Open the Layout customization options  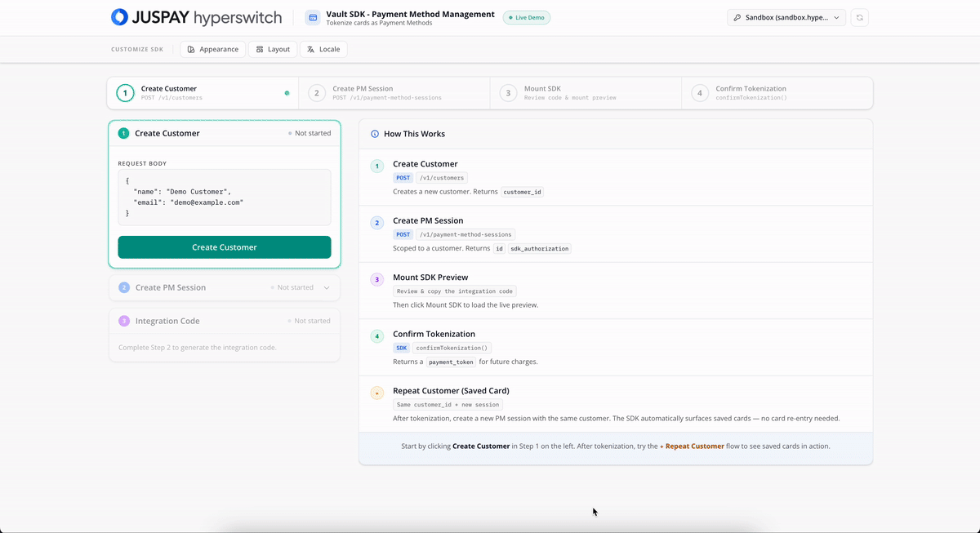coord(273,49)
